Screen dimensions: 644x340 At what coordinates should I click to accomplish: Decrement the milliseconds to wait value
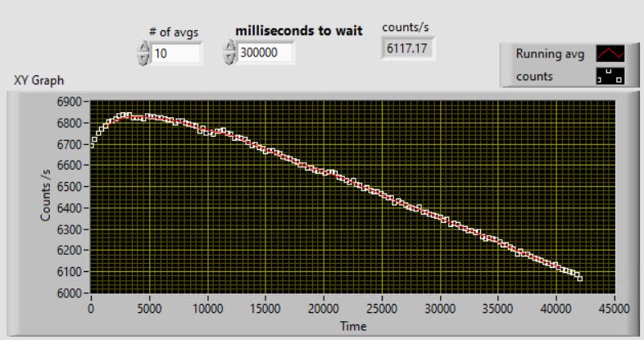click(229, 58)
